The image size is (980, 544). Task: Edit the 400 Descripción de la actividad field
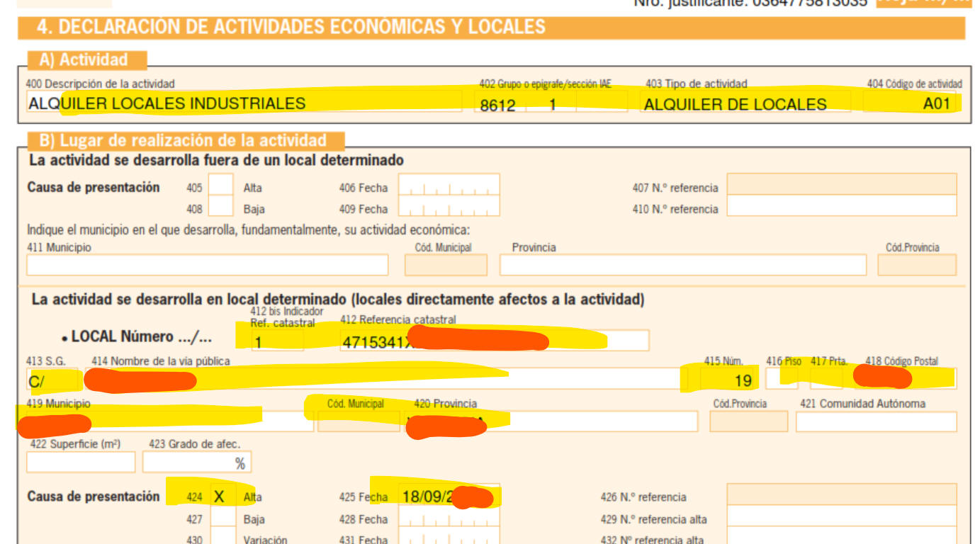point(244,102)
